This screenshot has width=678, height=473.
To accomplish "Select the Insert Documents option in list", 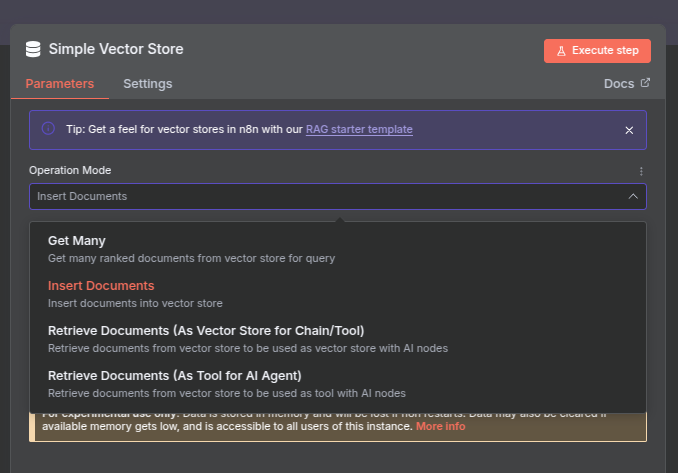I will (x=101, y=286).
